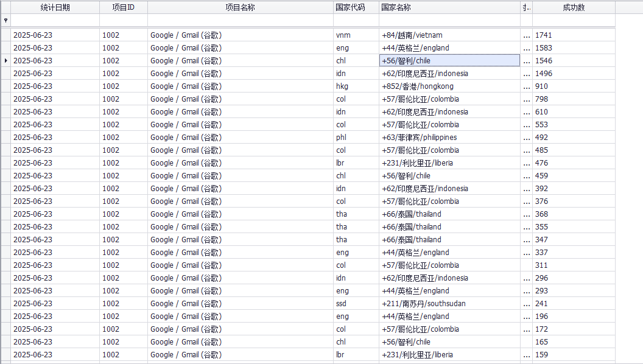
Task: Click the vnm country code cell
Action: coord(356,35)
